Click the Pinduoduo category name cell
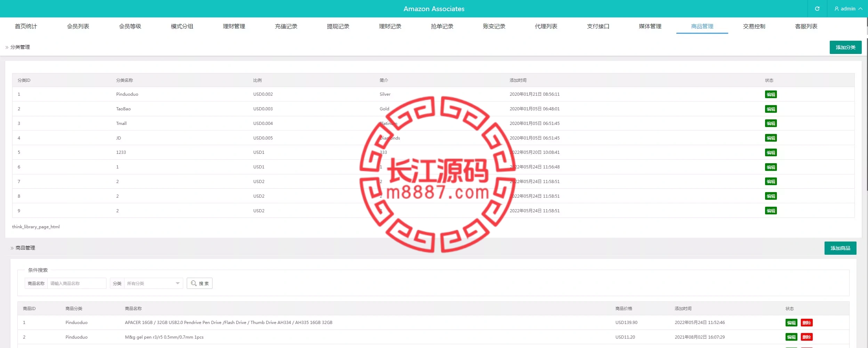The width and height of the screenshot is (868, 348). coord(127,94)
